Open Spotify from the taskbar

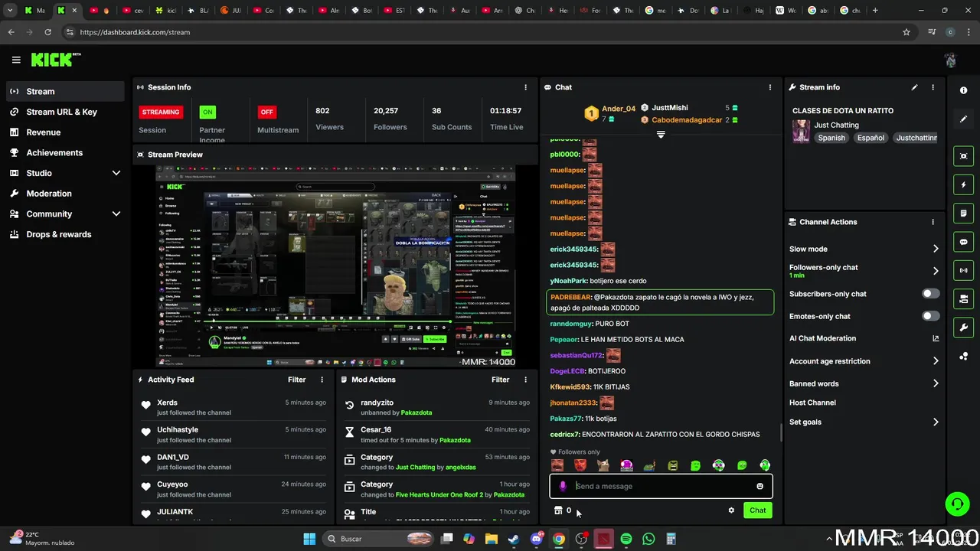[626, 539]
